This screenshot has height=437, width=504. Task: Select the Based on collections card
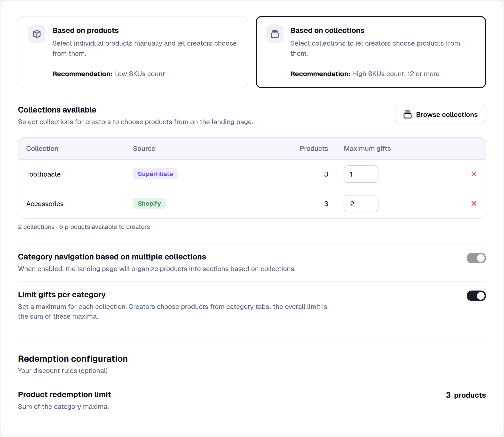click(371, 52)
